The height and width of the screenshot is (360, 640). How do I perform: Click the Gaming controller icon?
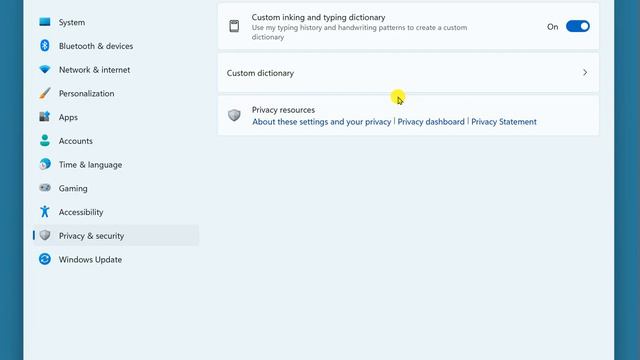point(44,188)
